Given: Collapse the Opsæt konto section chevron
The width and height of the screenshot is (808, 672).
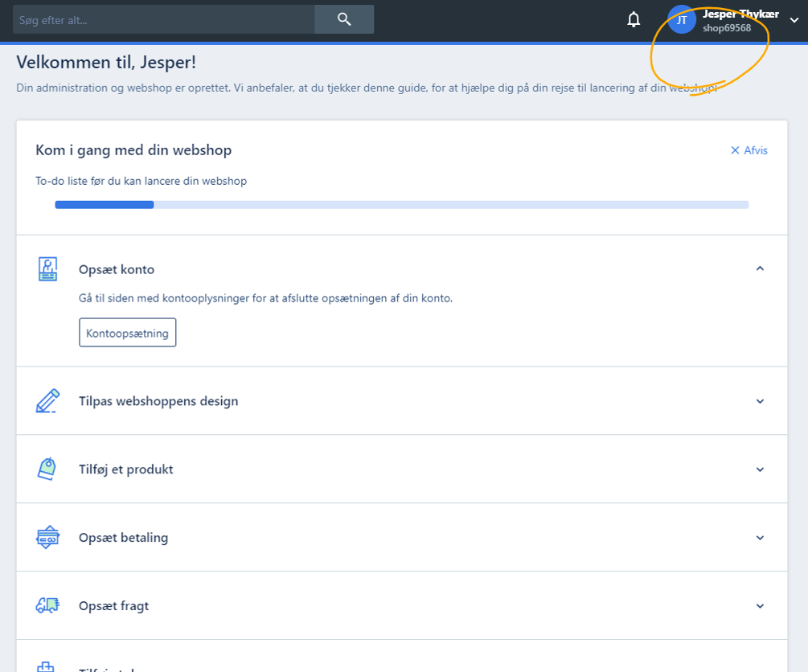Looking at the screenshot, I should [760, 268].
